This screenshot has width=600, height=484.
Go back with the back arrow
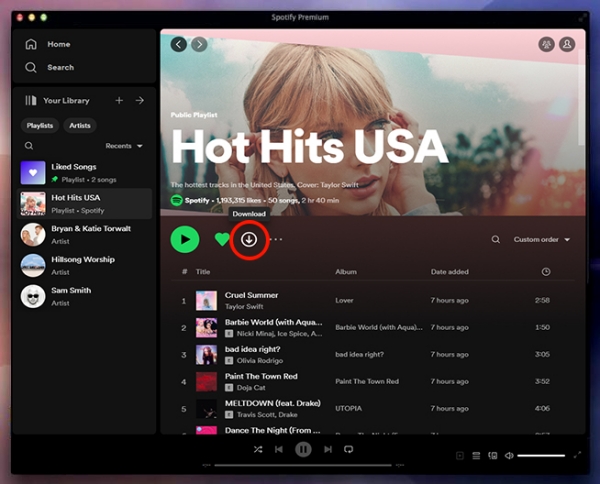pyautogui.click(x=179, y=44)
